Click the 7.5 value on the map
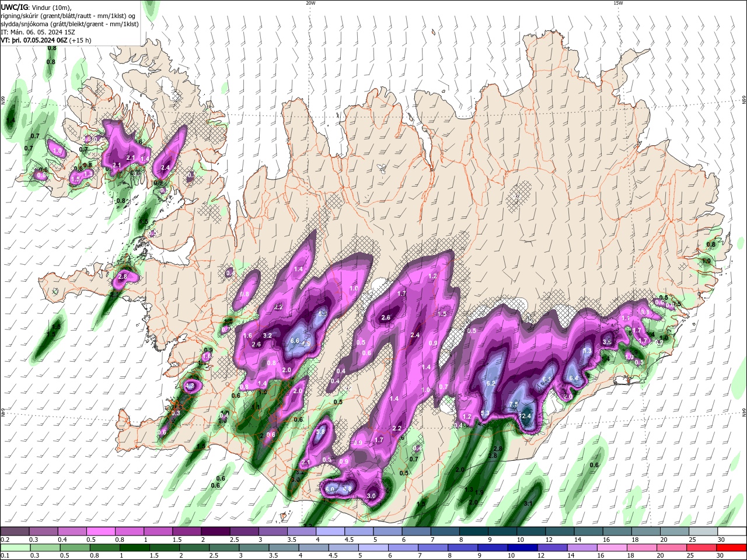747x560 pixels. point(514,404)
